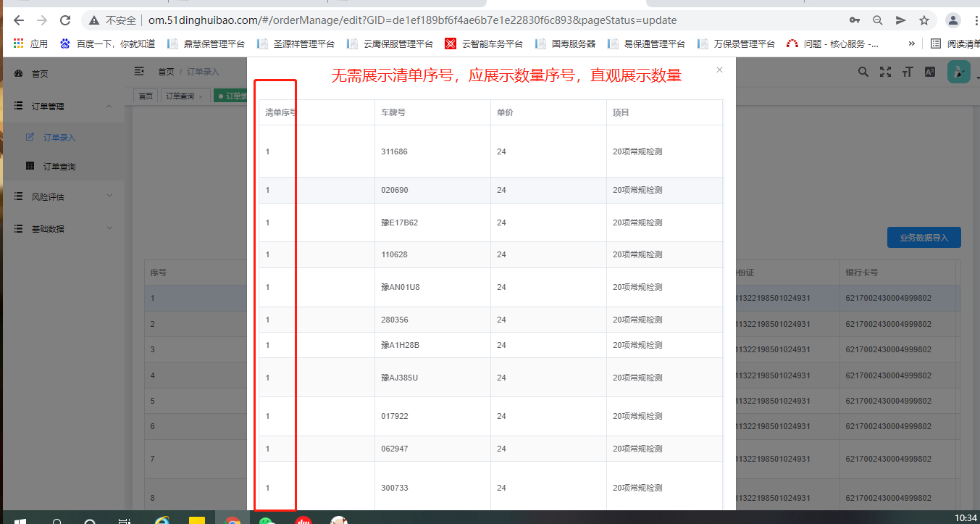Screen dimensions: 980x524
Task: Open the 国寿服务器 bookmark
Action: 565,43
